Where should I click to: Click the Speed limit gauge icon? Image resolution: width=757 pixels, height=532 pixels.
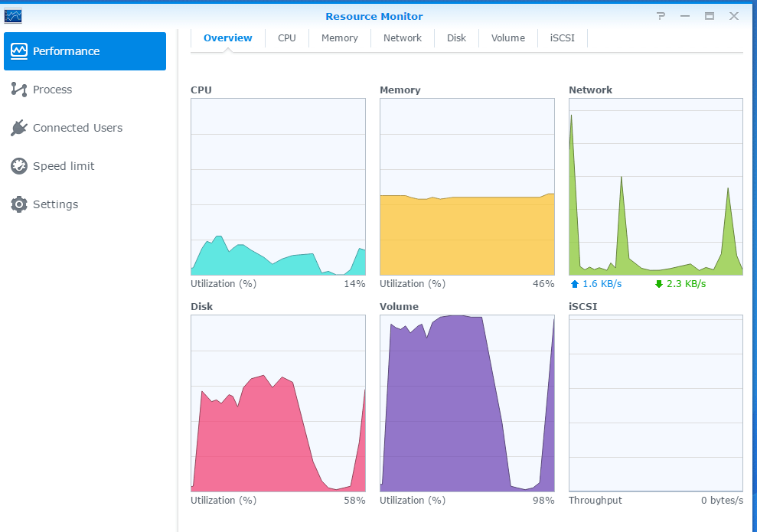pos(19,166)
